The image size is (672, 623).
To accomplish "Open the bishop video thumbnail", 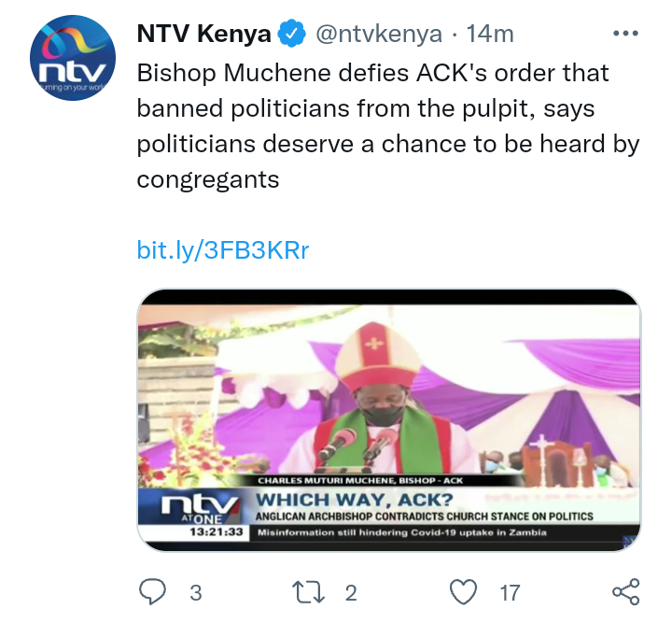I will pyautogui.click(x=389, y=420).
